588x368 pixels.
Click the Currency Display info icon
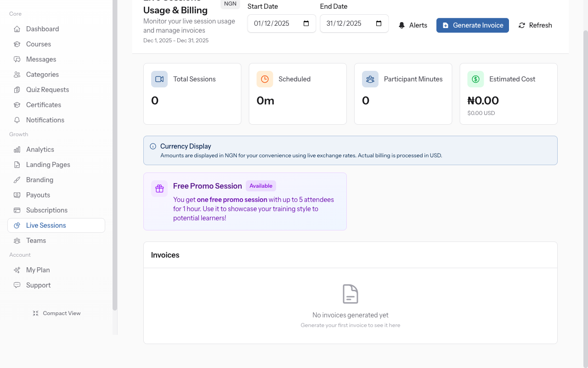(153, 146)
